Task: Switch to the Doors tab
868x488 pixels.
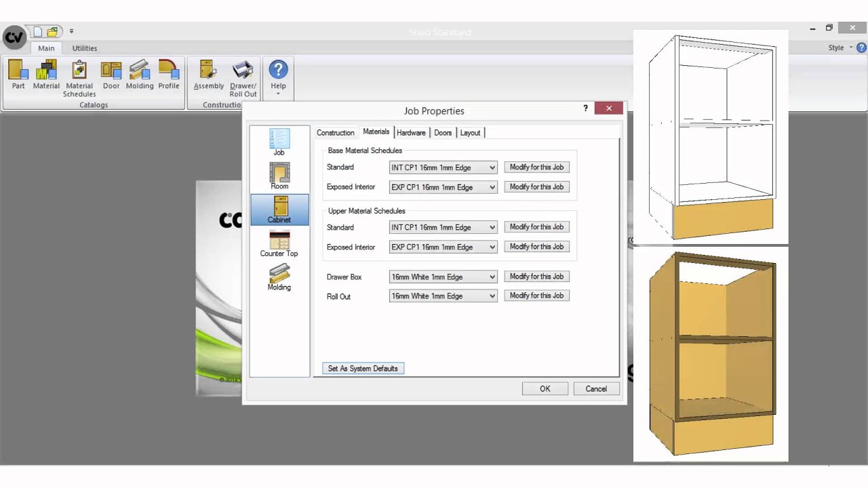Action: tap(443, 133)
